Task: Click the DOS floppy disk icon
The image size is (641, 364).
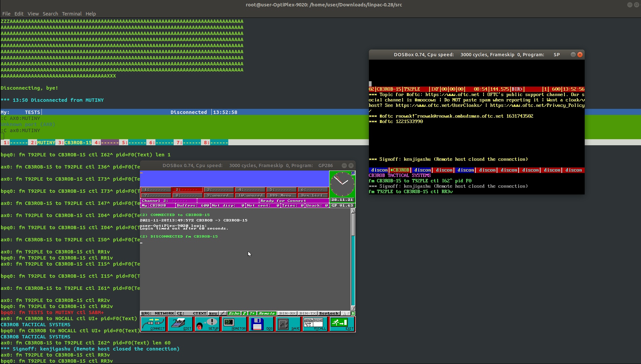Action: 261,324
